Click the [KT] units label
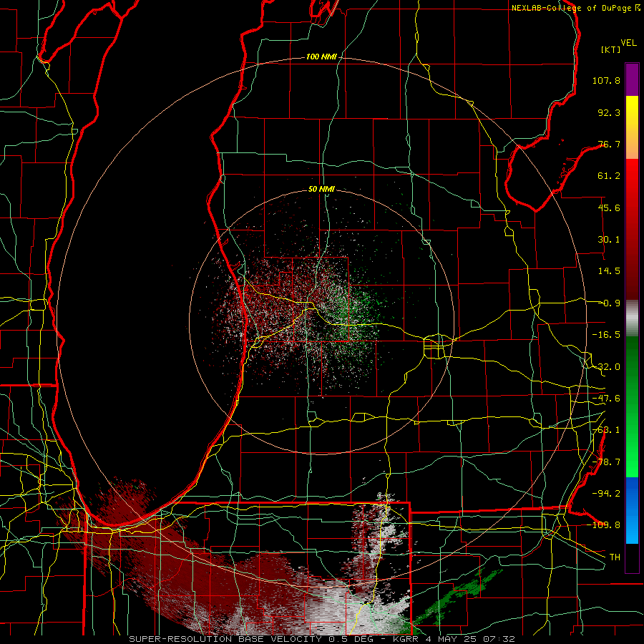 coord(611,49)
